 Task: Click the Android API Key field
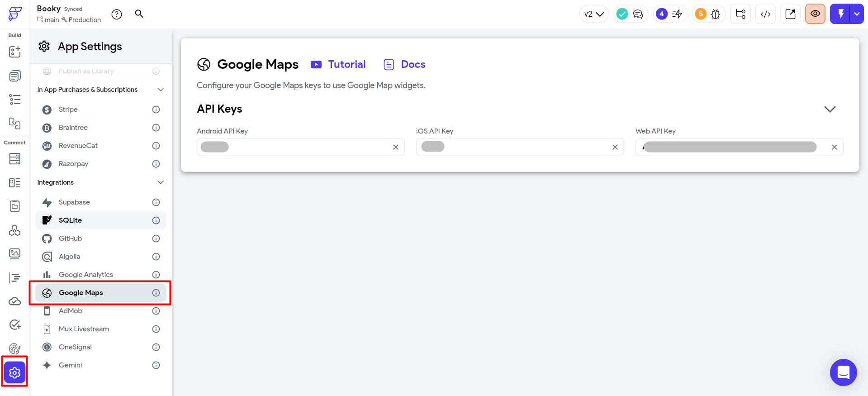tap(301, 147)
